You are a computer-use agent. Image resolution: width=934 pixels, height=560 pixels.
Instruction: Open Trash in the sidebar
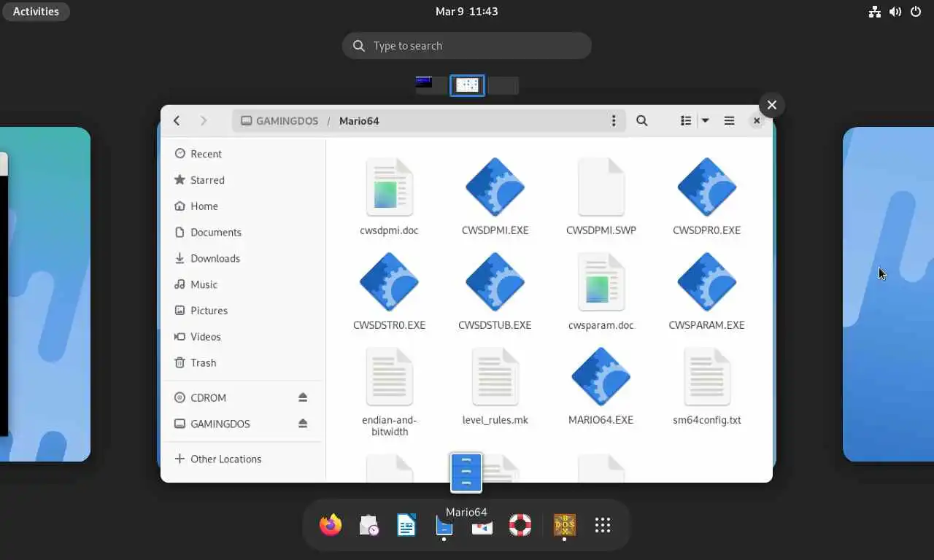244,363
